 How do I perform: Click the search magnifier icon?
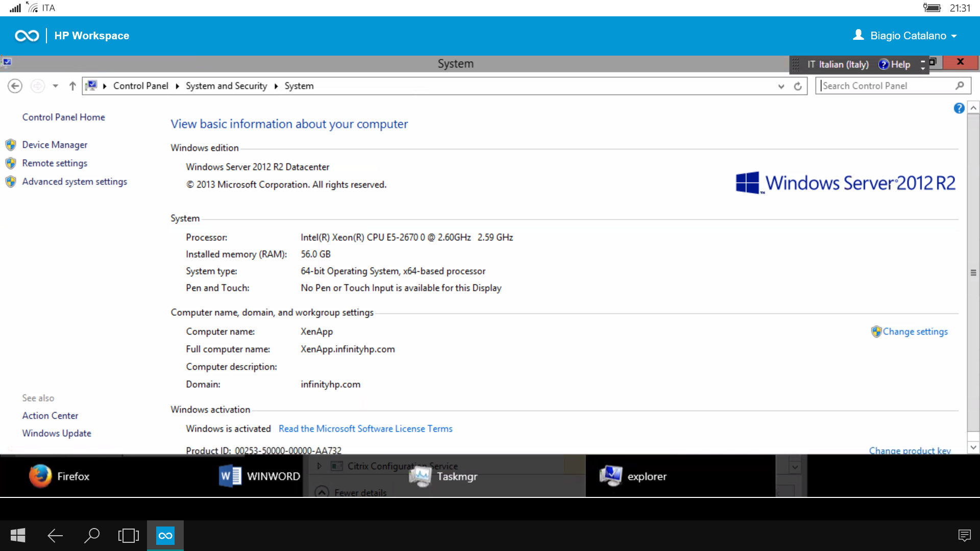click(960, 86)
